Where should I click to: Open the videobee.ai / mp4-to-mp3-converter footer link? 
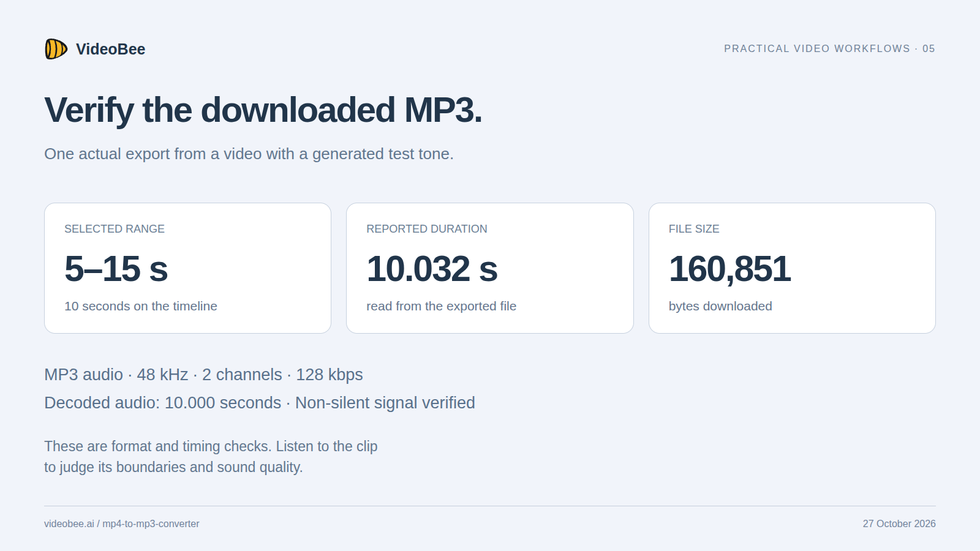122,523
